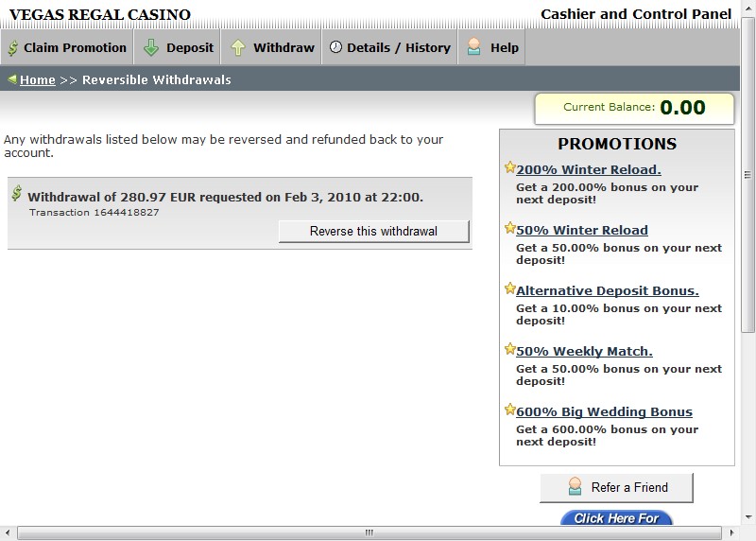Open the Details / History tab
This screenshot has width=756, height=541.
(389, 46)
